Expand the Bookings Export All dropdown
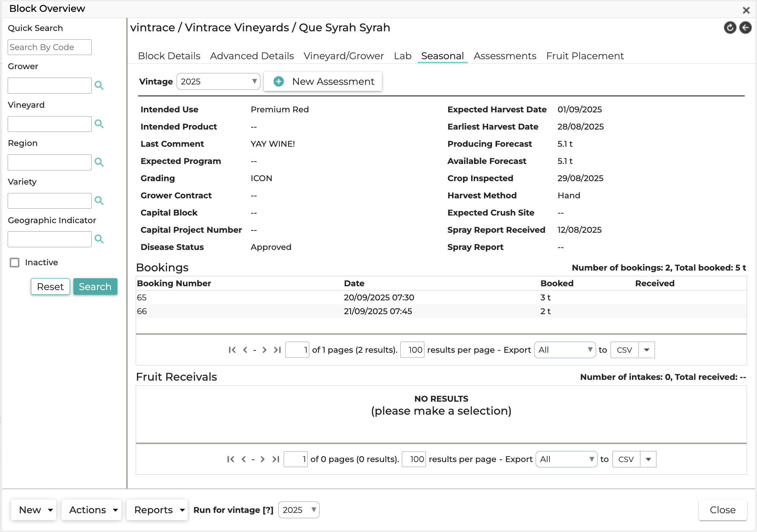Viewport: 757px width, 532px height. (x=565, y=350)
